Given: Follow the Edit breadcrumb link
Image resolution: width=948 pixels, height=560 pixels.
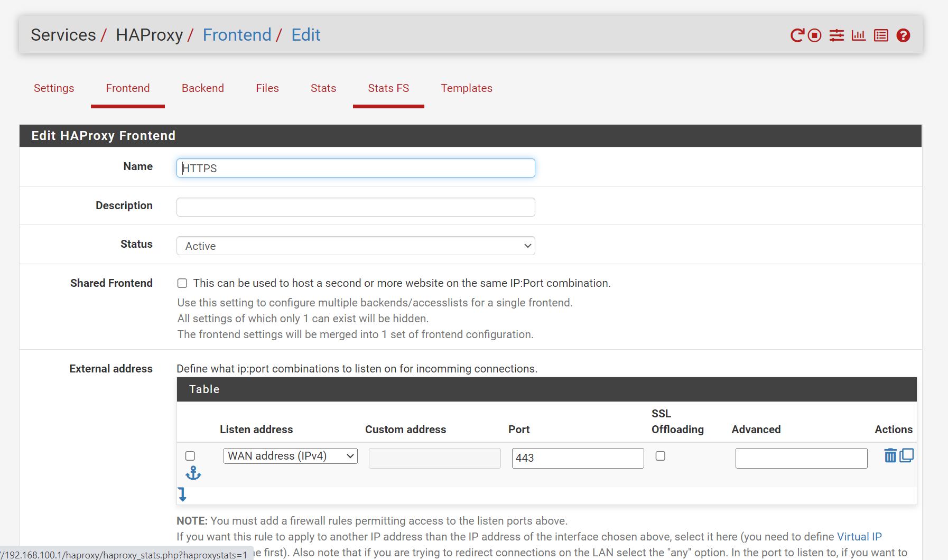Looking at the screenshot, I should [x=306, y=35].
